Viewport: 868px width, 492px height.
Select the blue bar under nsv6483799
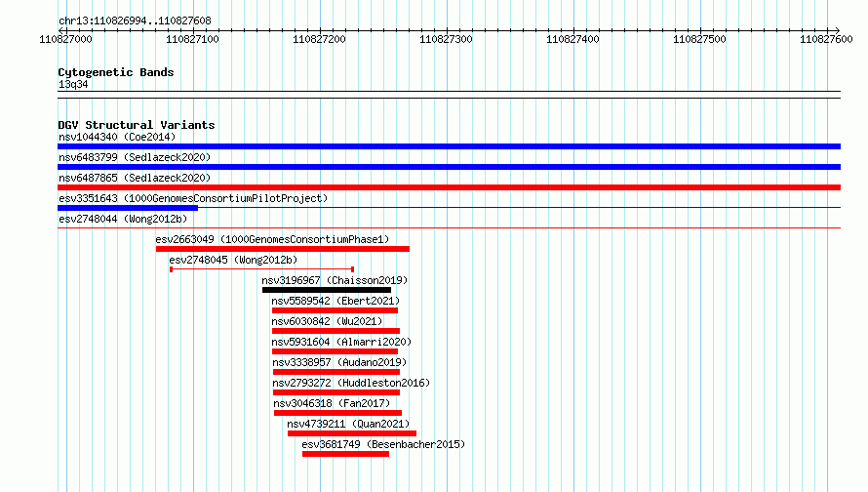click(449, 167)
